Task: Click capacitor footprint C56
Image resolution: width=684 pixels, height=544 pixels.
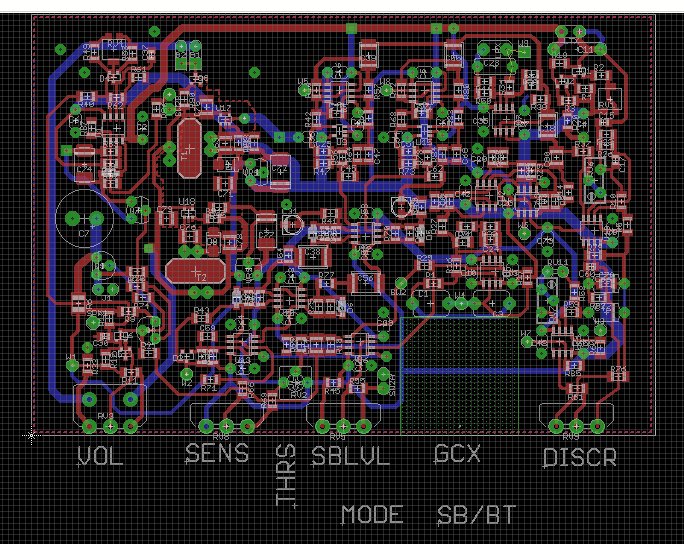Action: pyautogui.click(x=365, y=283)
